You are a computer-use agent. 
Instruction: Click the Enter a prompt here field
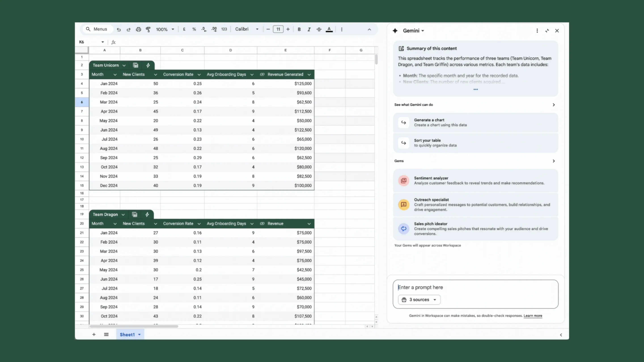click(x=475, y=287)
